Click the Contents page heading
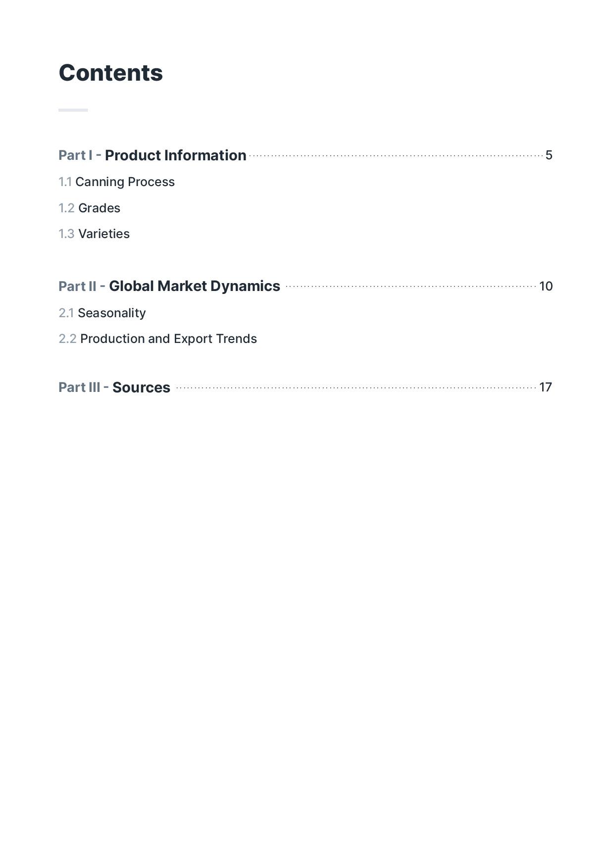Image resolution: width=614 pixels, height=868 pixels. (x=110, y=73)
